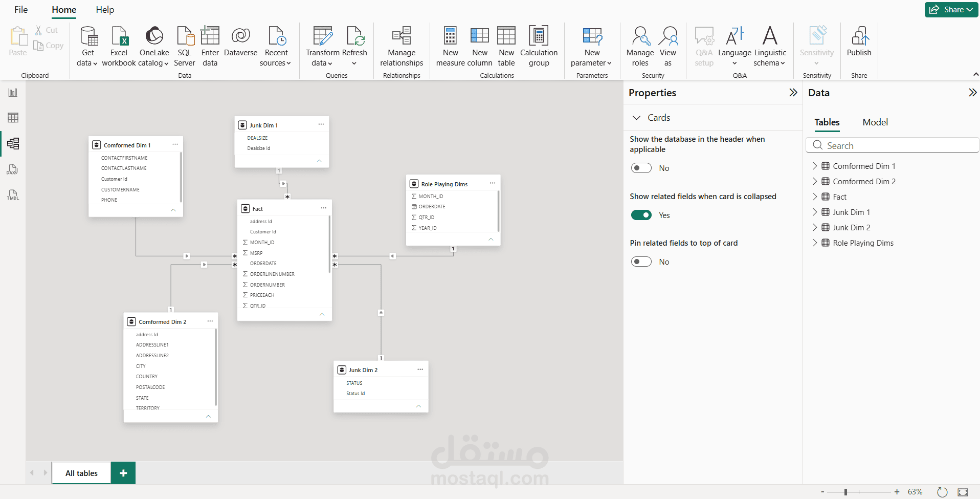Launch Transform data editor
This screenshot has width=980, height=499.
click(323, 47)
